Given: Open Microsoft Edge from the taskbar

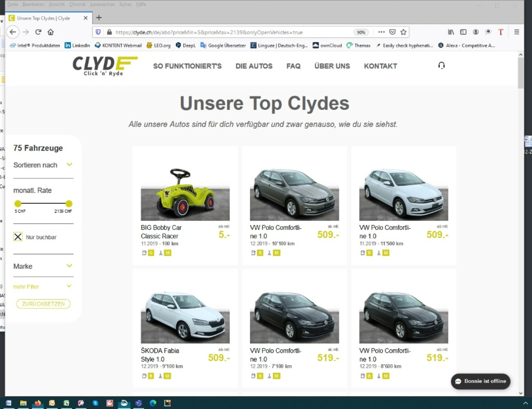Looking at the screenshot, I should coord(153,403).
